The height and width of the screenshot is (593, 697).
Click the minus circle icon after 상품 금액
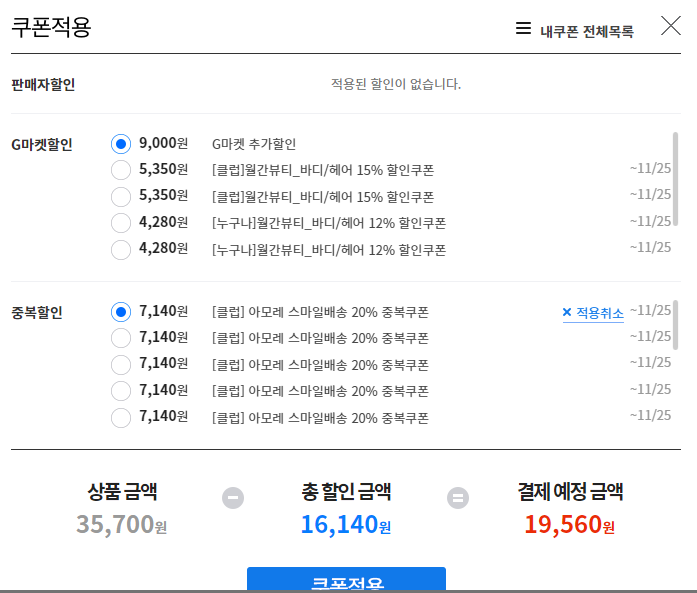coord(233,497)
